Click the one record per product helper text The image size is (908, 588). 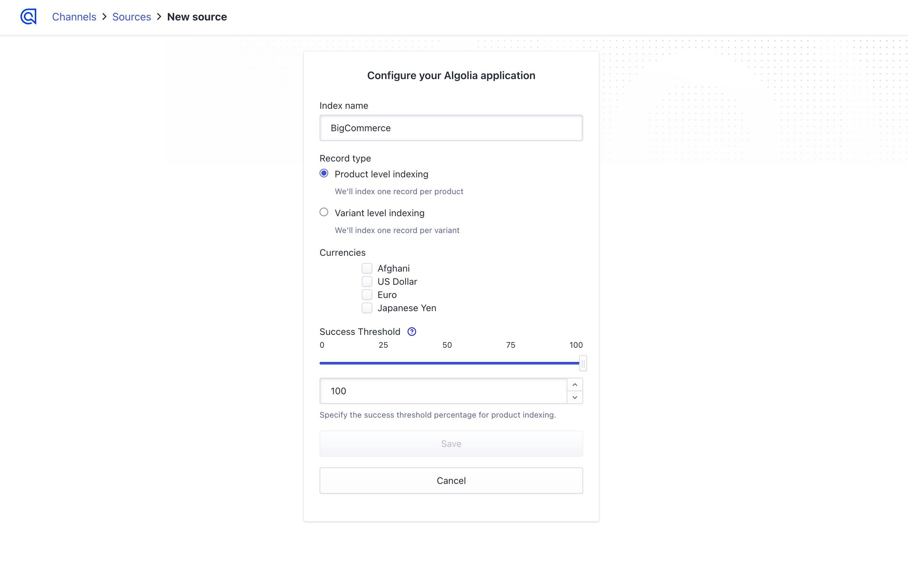[399, 191]
